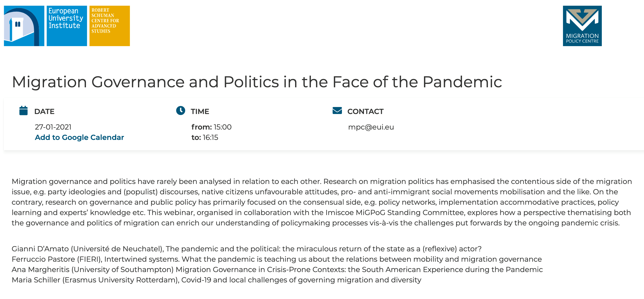Click the end time 16:15

tap(210, 137)
